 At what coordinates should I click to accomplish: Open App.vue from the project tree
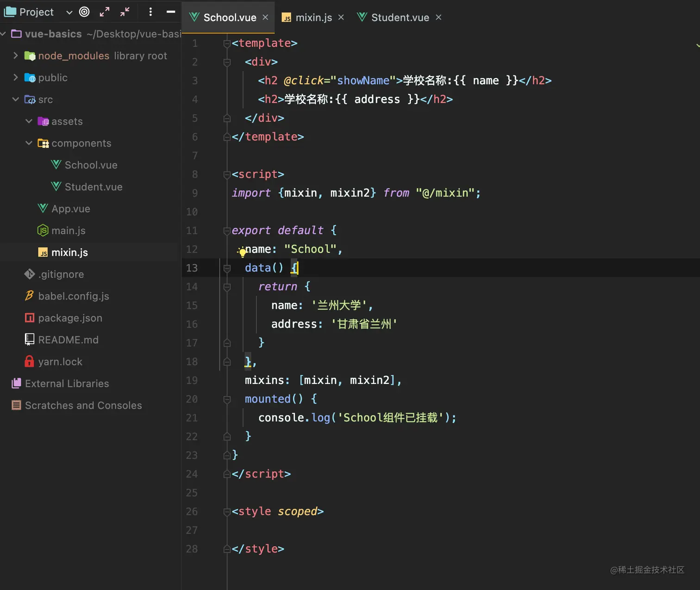(x=71, y=208)
